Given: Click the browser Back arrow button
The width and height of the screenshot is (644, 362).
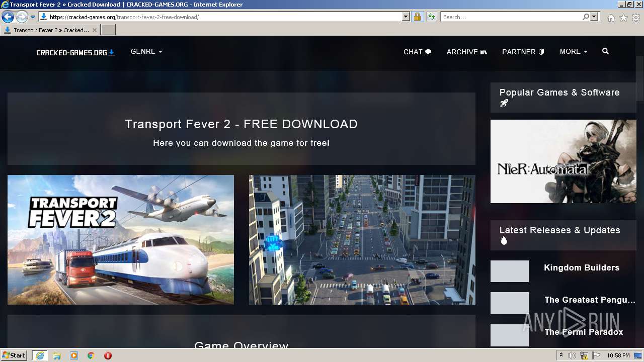Looking at the screenshot, I should (x=8, y=17).
